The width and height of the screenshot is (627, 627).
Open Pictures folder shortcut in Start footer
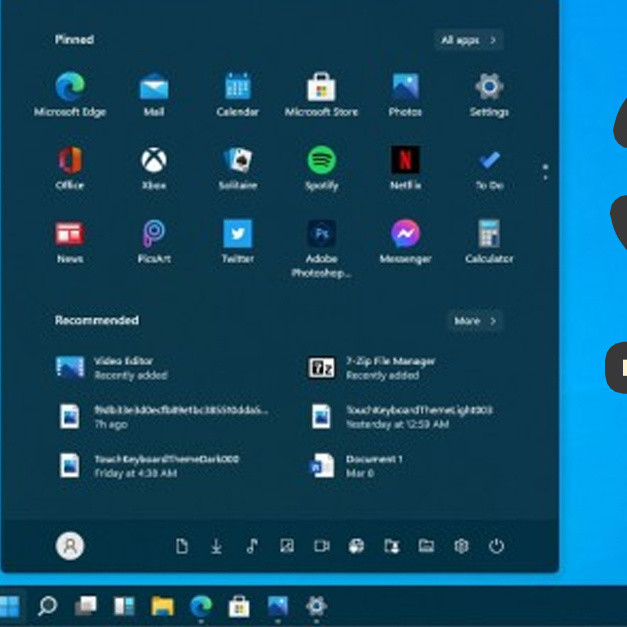pyautogui.click(x=287, y=546)
